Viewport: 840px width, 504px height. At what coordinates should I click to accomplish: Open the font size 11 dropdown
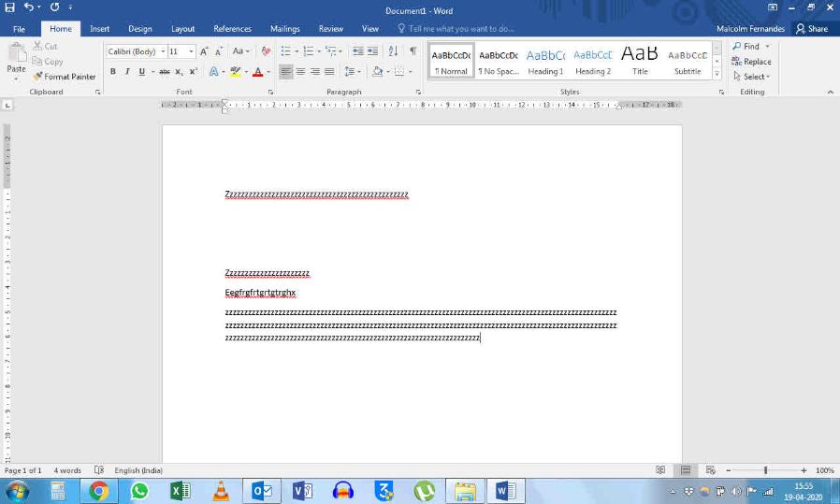[191, 51]
